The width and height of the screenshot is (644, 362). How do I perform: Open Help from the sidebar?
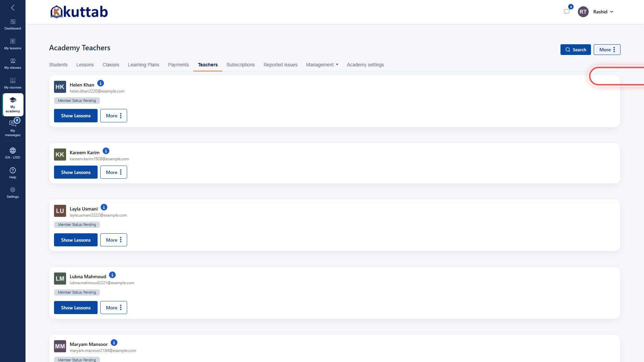pos(13,173)
